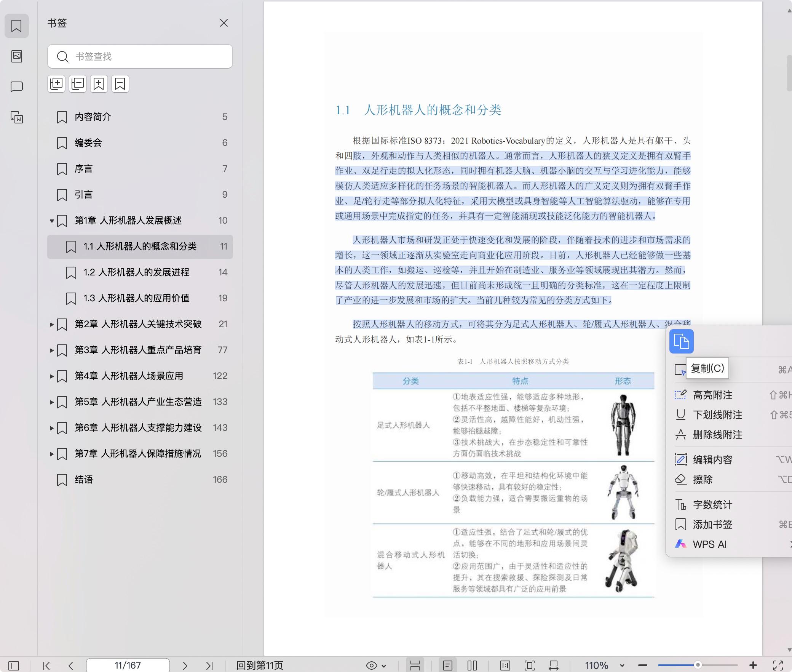Viewport: 792px width, 672px height.
Task: Click the expand all bookmarks icon
Action: (x=56, y=84)
